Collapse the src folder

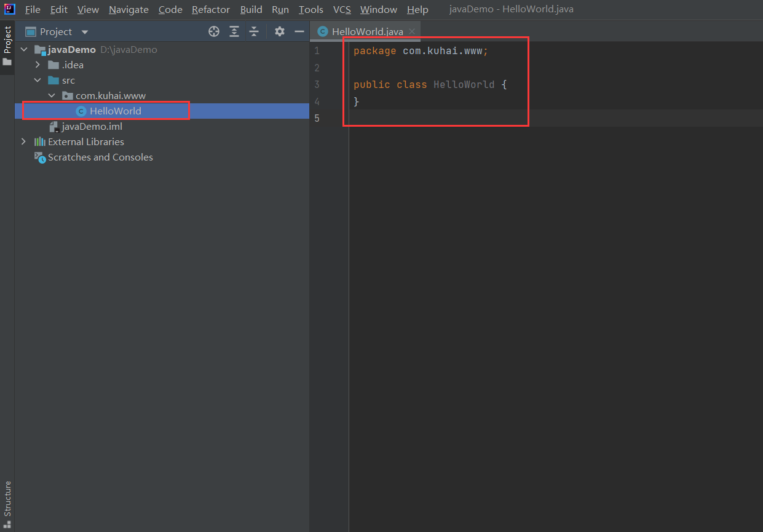click(x=38, y=80)
